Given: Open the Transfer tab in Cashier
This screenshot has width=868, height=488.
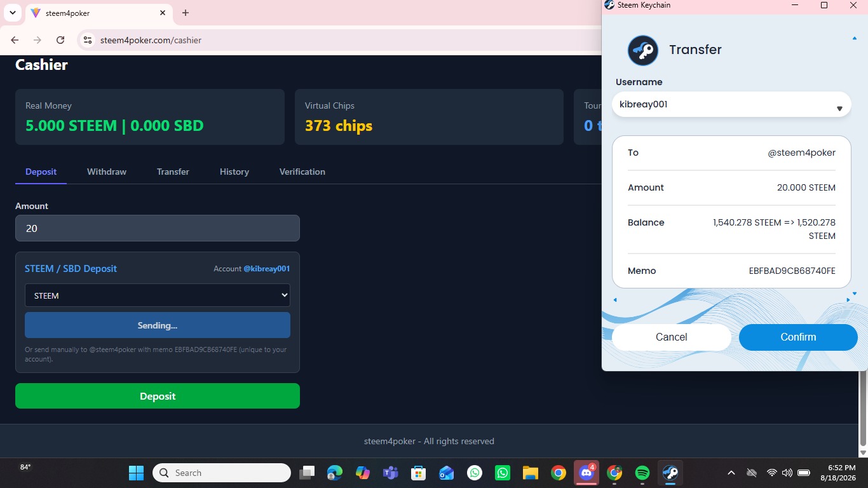Looking at the screenshot, I should [173, 172].
